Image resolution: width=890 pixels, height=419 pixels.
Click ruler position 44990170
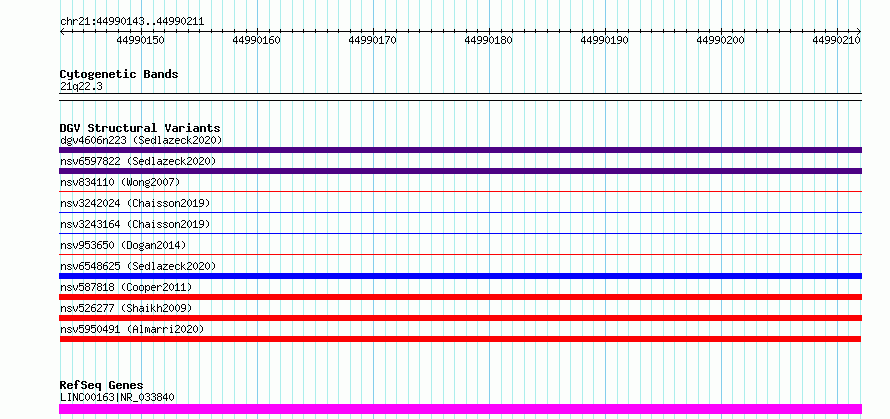pyautogui.click(x=373, y=40)
